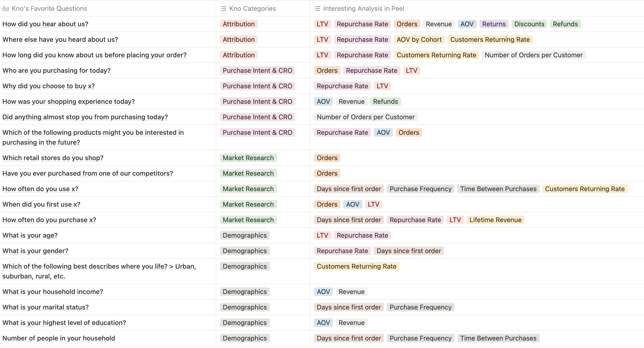
Task: Open 'Which retail stores do you shop?' page
Action: [53, 158]
